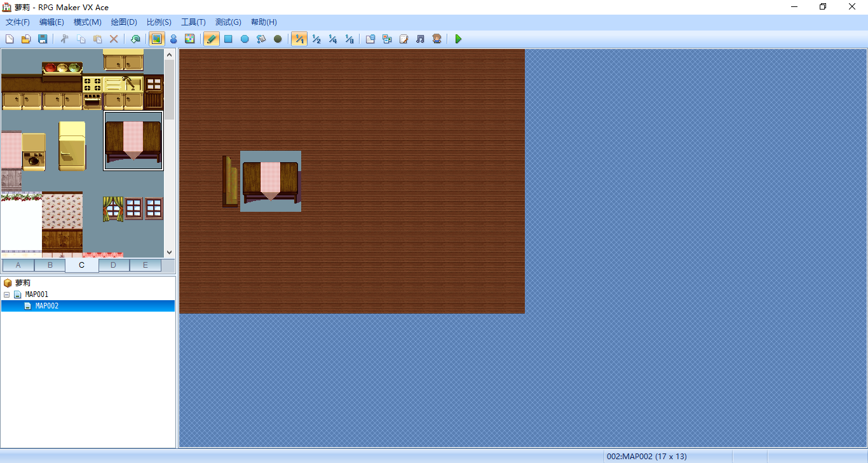Click the Delete X icon
Viewport: 868px width, 463px height.
tap(114, 39)
